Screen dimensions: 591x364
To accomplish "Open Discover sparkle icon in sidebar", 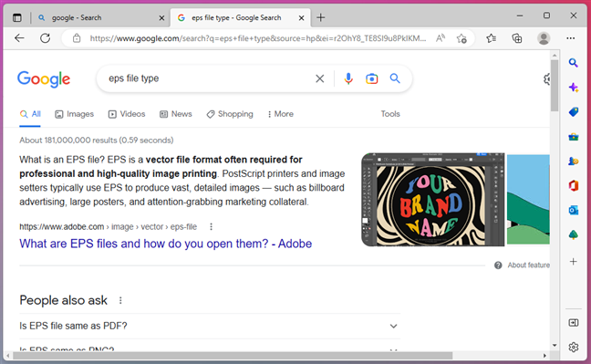I will click(x=574, y=88).
